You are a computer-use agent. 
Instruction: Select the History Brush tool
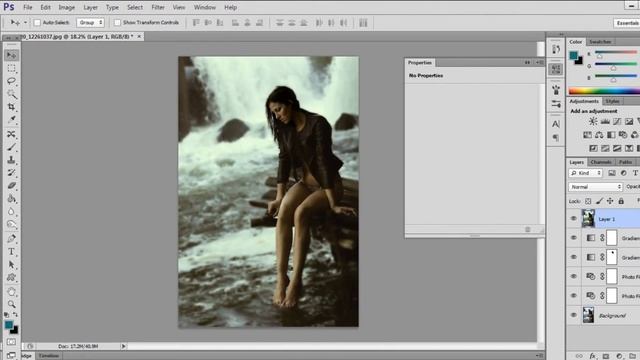11,173
